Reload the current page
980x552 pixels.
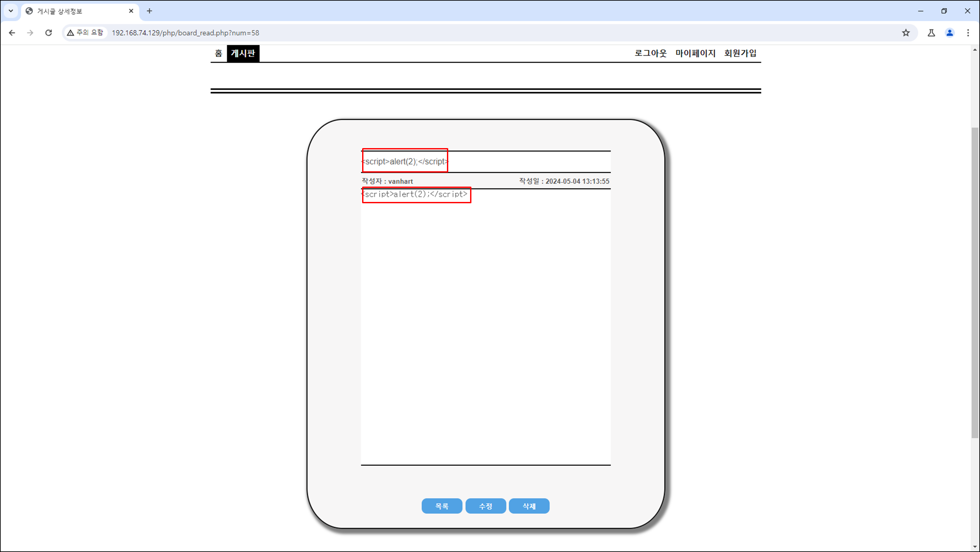click(x=48, y=33)
